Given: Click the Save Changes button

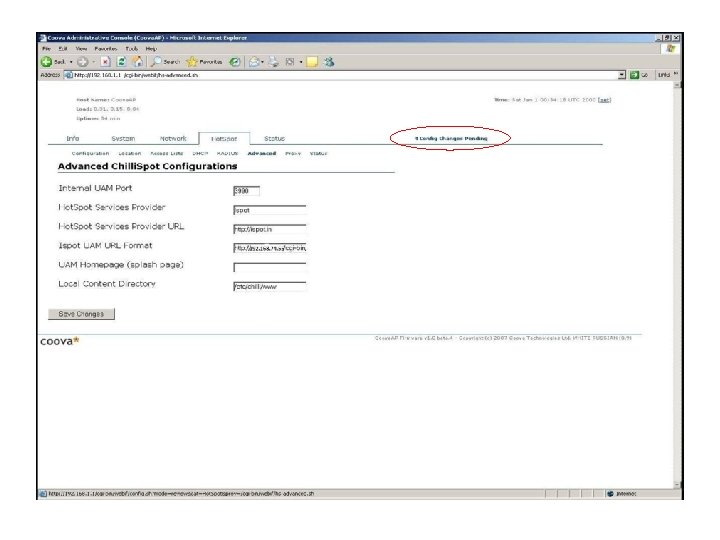Looking at the screenshot, I should (81, 314).
